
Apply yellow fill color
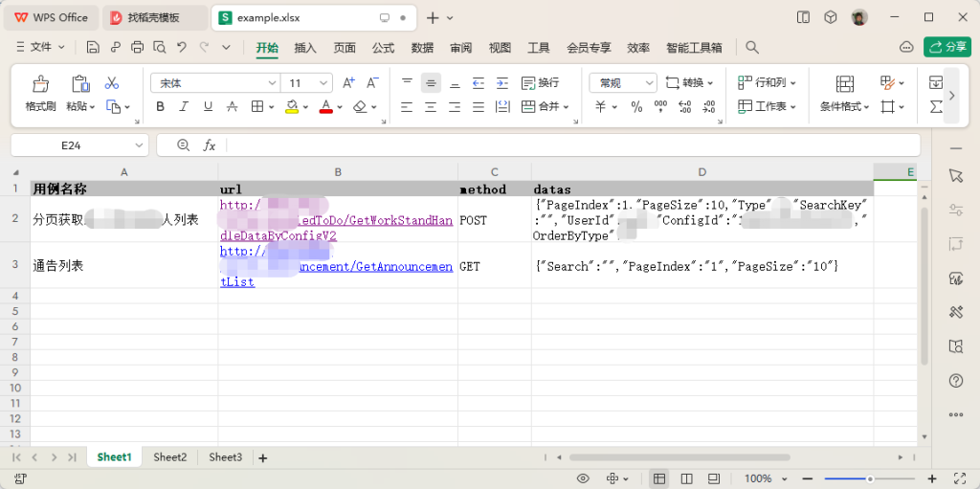click(292, 107)
